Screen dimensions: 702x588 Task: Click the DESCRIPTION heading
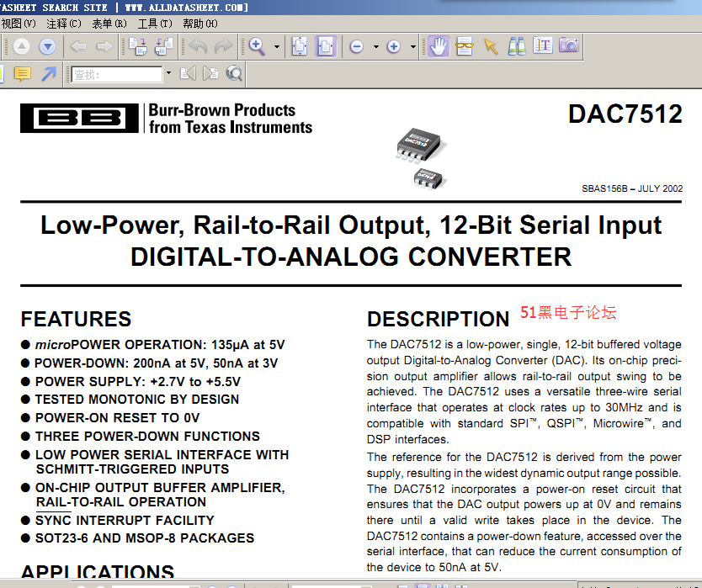click(439, 320)
